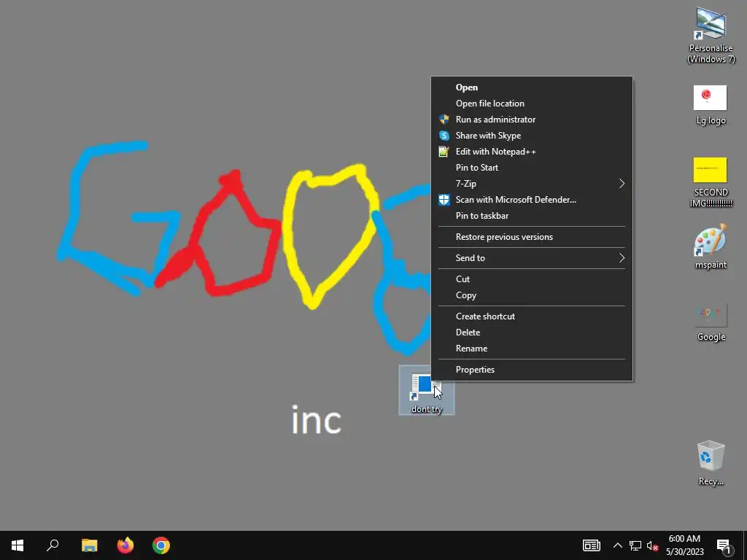747x560 pixels.
Task: Choose Properties in the context menu
Action: [532, 370]
